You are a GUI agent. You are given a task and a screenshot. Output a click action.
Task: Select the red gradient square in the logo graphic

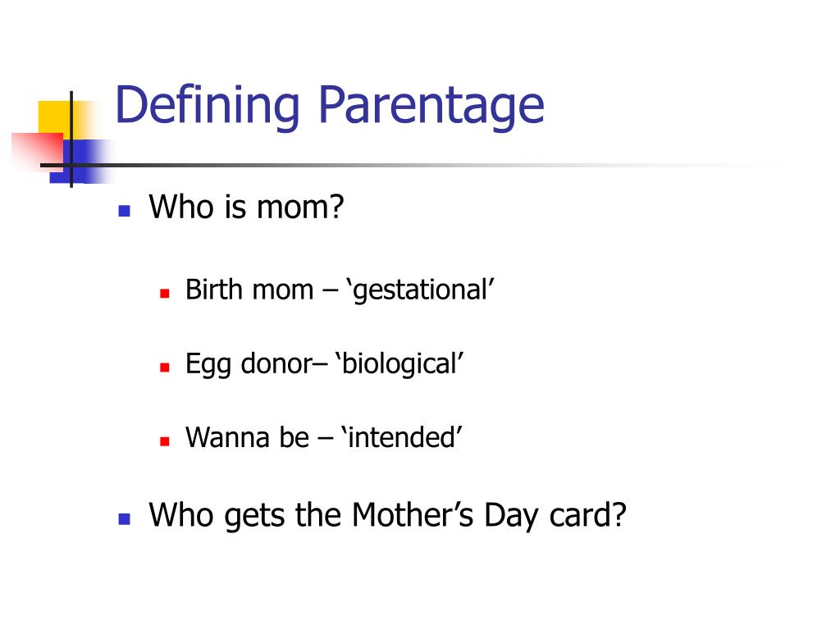[x=38, y=151]
